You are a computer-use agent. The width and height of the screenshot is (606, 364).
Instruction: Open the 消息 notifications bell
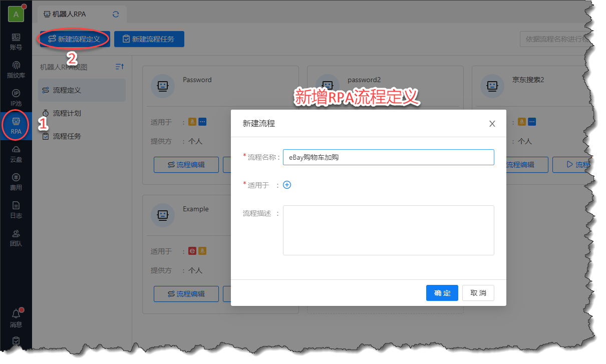(16, 318)
